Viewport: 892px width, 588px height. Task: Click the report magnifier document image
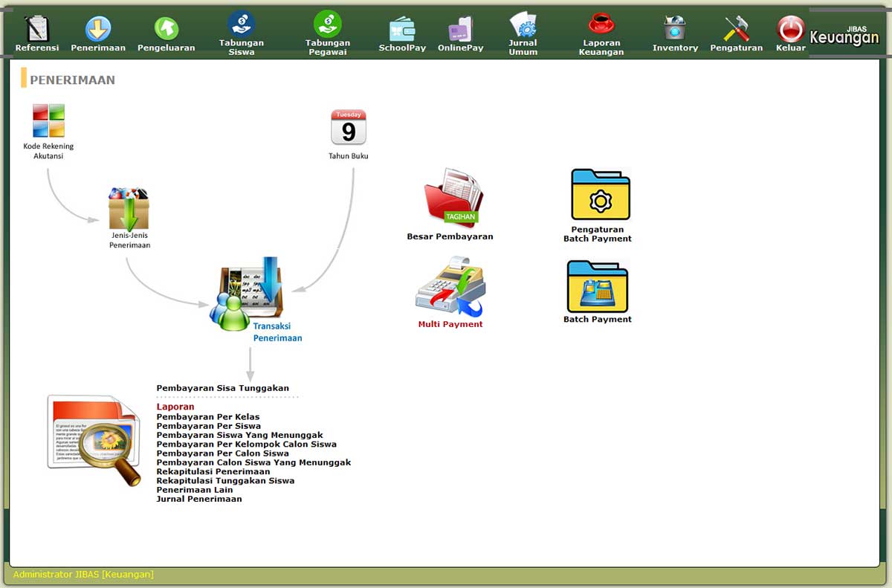pos(94,440)
